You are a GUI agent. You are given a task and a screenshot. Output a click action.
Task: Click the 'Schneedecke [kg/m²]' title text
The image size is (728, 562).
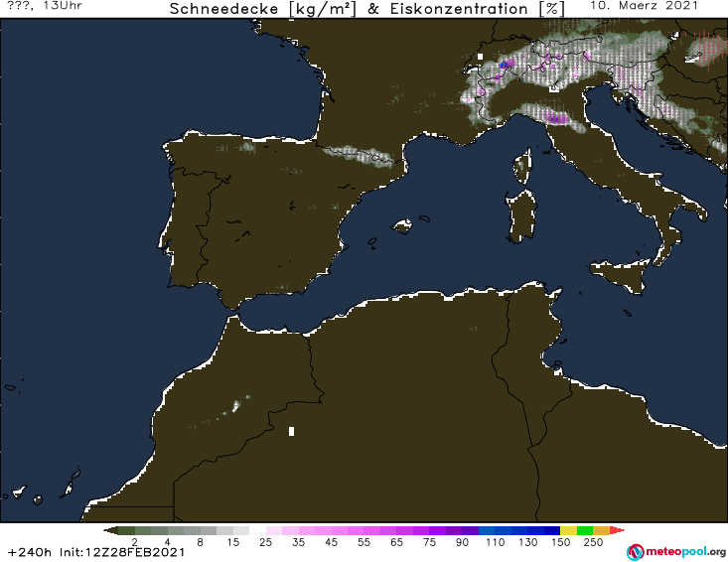pyautogui.click(x=264, y=9)
